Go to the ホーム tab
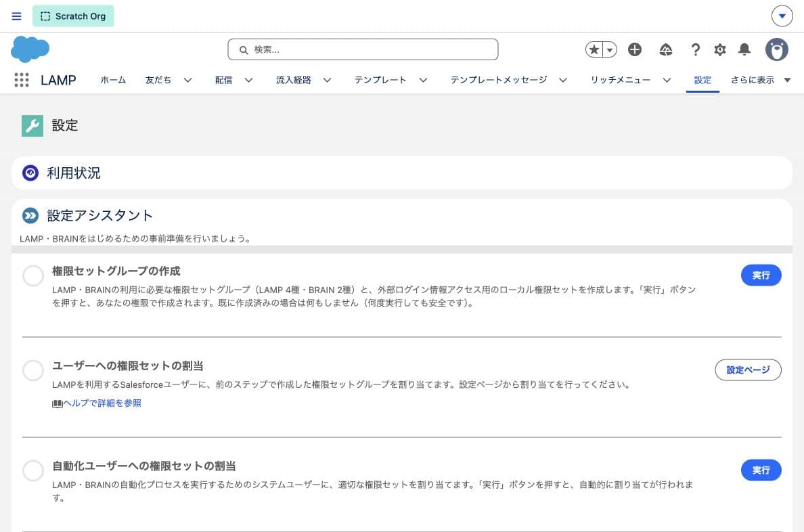The height and width of the screenshot is (532, 804). click(x=113, y=80)
